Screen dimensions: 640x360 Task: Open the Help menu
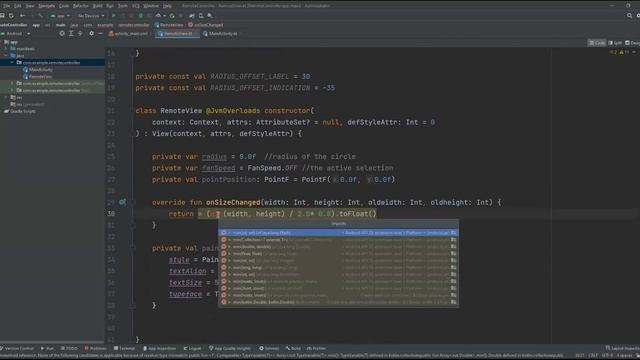click(167, 6)
